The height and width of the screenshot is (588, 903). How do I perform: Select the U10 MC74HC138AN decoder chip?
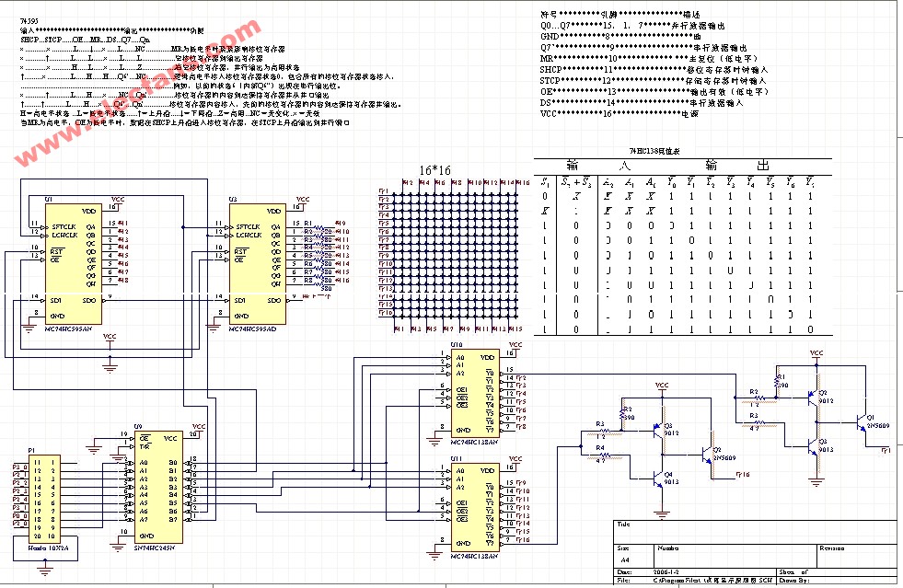[x=473, y=394]
